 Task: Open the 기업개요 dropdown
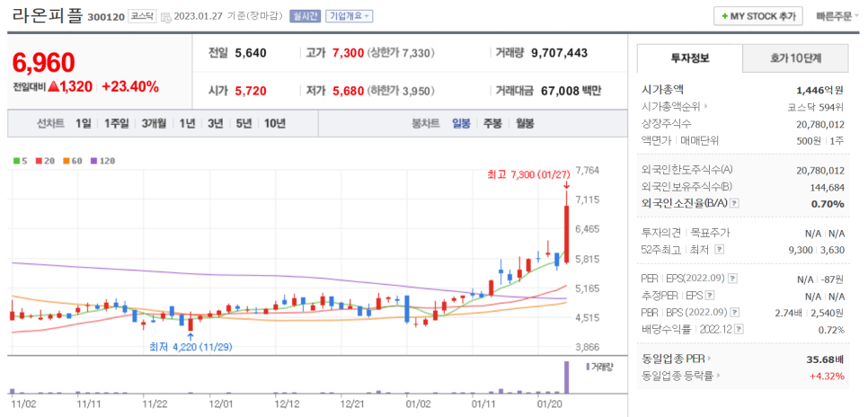pyautogui.click(x=349, y=16)
